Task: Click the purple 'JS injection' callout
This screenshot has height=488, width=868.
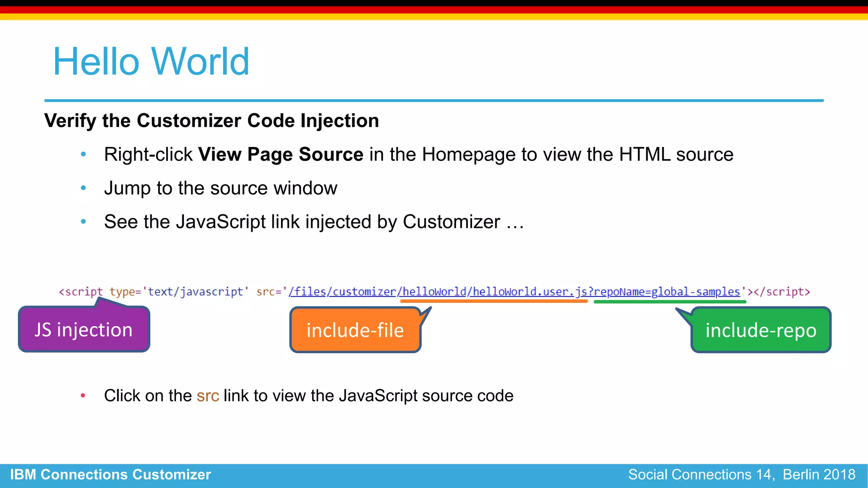Action: click(84, 329)
